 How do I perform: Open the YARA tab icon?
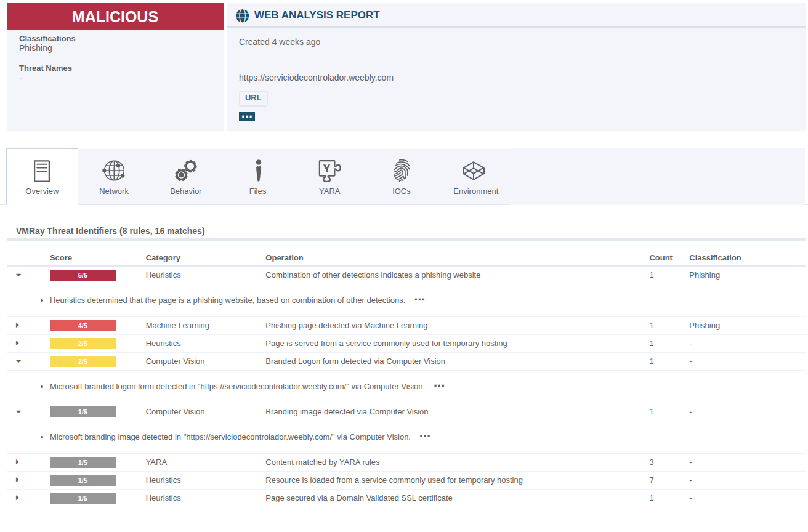[x=329, y=171]
